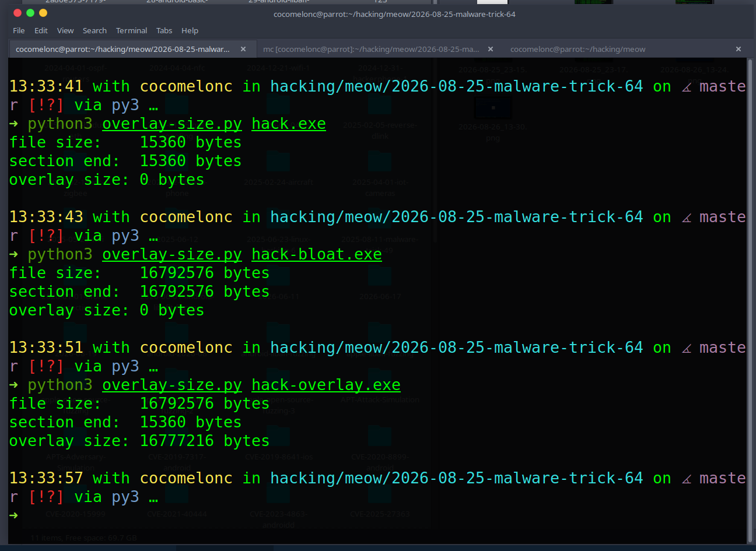Screen dimensions: 756x551
Task: Click the window title bar text
Action: pyautogui.click(x=394, y=14)
